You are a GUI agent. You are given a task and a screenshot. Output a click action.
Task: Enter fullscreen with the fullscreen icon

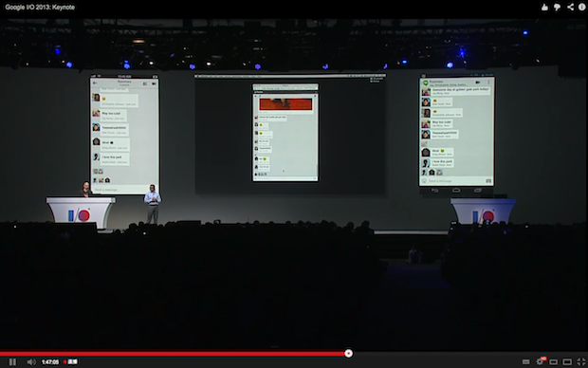pyautogui.click(x=580, y=361)
